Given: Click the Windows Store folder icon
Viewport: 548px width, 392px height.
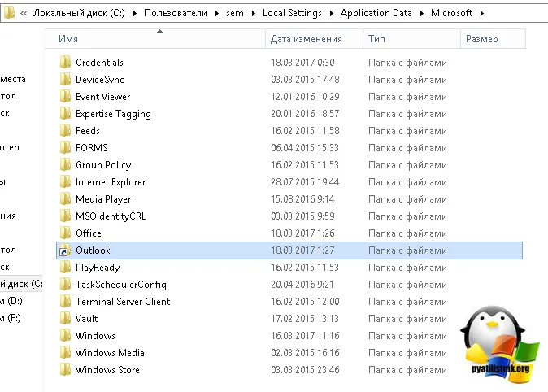Looking at the screenshot, I should coord(65,369).
